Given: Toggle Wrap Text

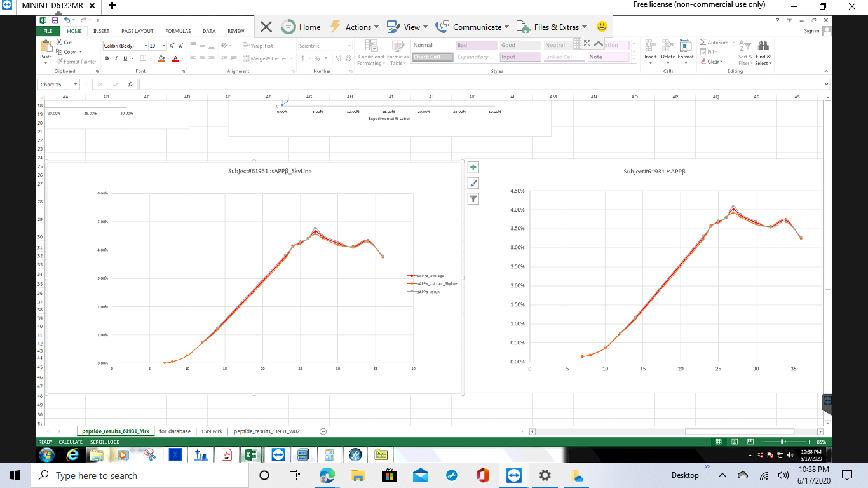Looking at the screenshot, I should [x=257, y=46].
